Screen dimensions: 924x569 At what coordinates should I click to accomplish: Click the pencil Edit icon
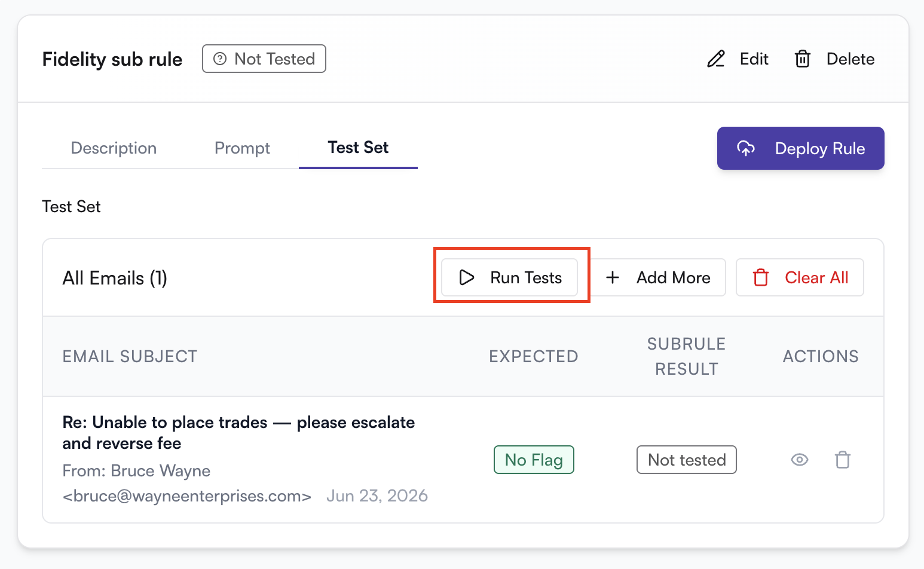click(x=716, y=59)
